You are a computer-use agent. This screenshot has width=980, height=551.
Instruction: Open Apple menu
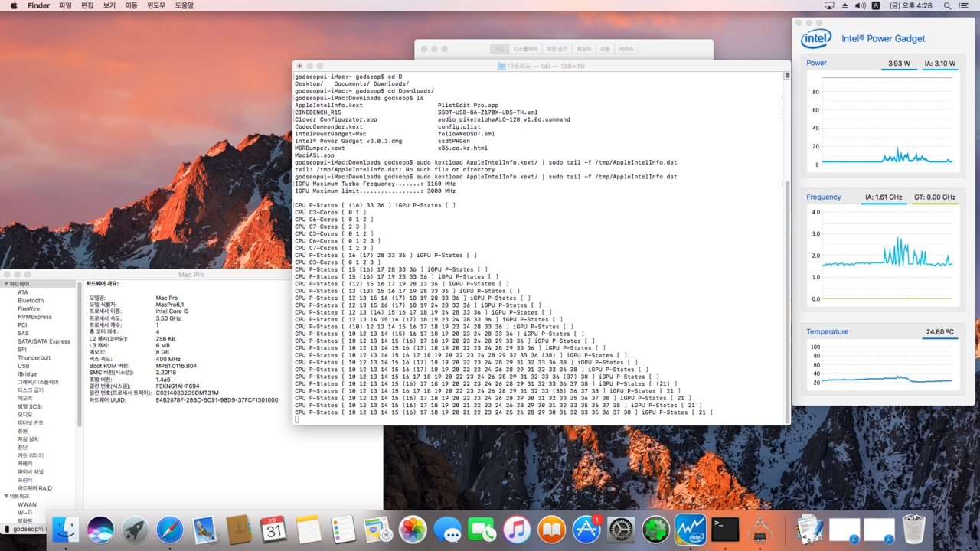click(x=14, y=5)
